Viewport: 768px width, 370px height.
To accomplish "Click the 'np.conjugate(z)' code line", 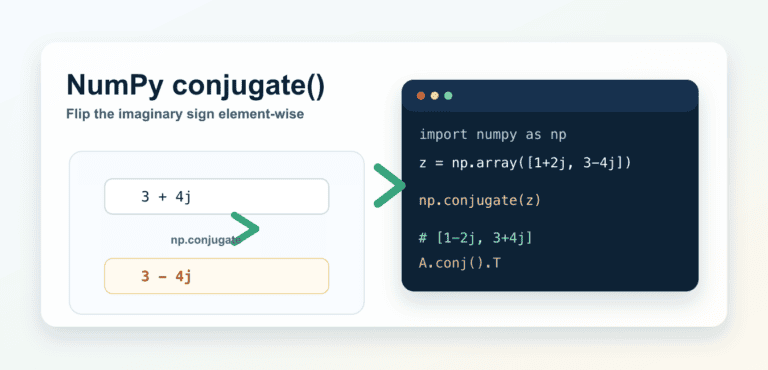I will [480, 201].
